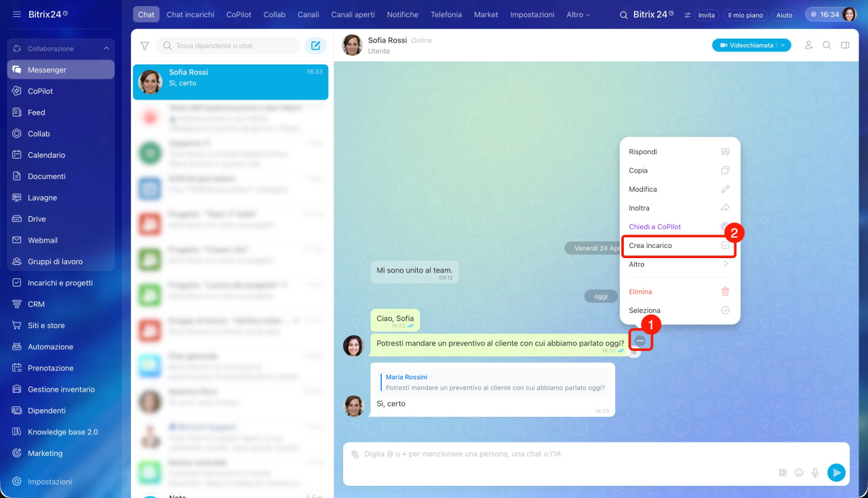Click the paperclip attachment icon
Screen dimensions: 868x498
(x=355, y=454)
